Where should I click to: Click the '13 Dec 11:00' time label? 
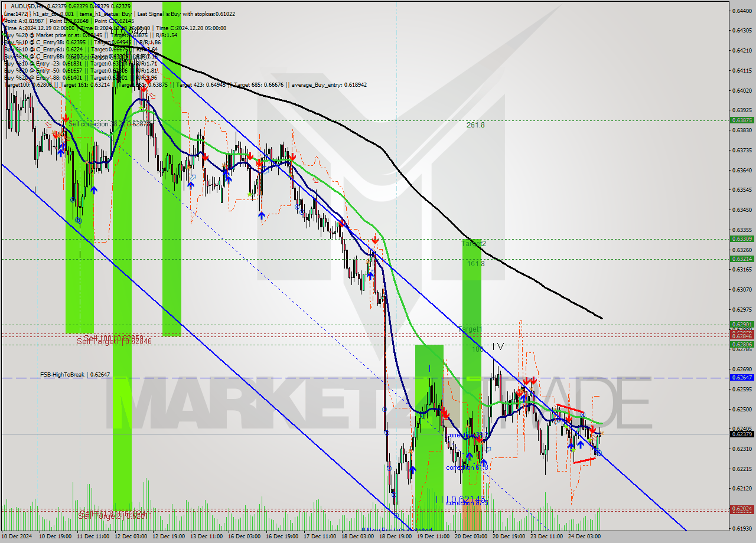207,536
